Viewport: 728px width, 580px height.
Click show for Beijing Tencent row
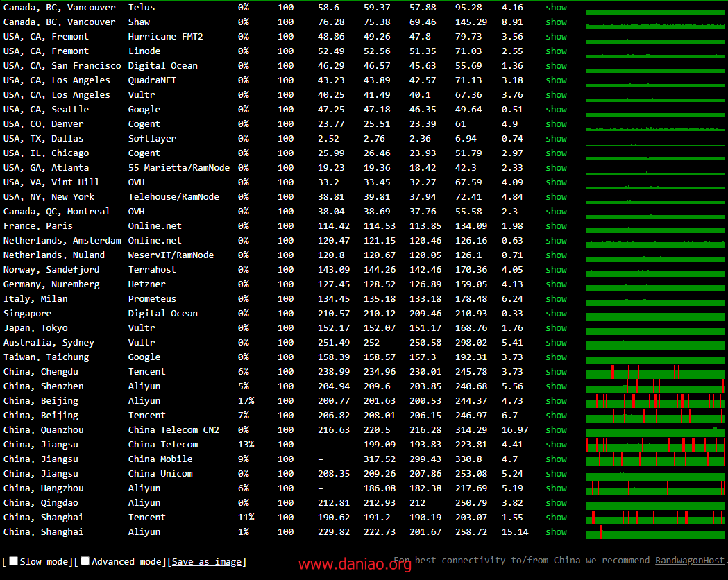point(556,416)
